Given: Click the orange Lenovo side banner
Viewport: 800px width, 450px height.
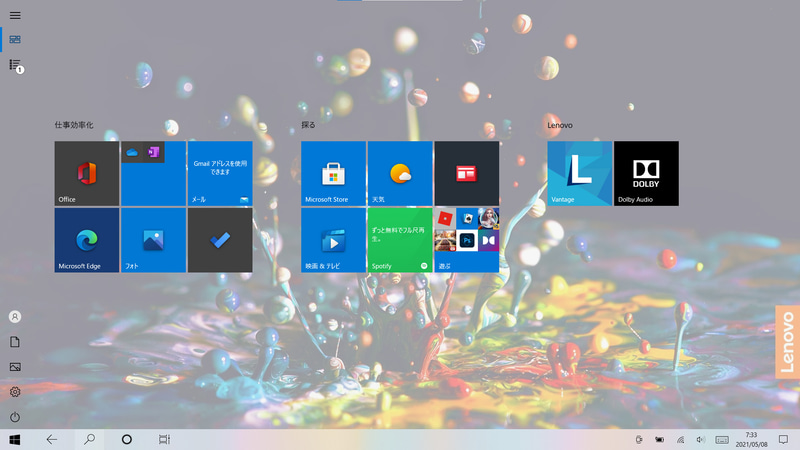Looking at the screenshot, I should click(787, 342).
